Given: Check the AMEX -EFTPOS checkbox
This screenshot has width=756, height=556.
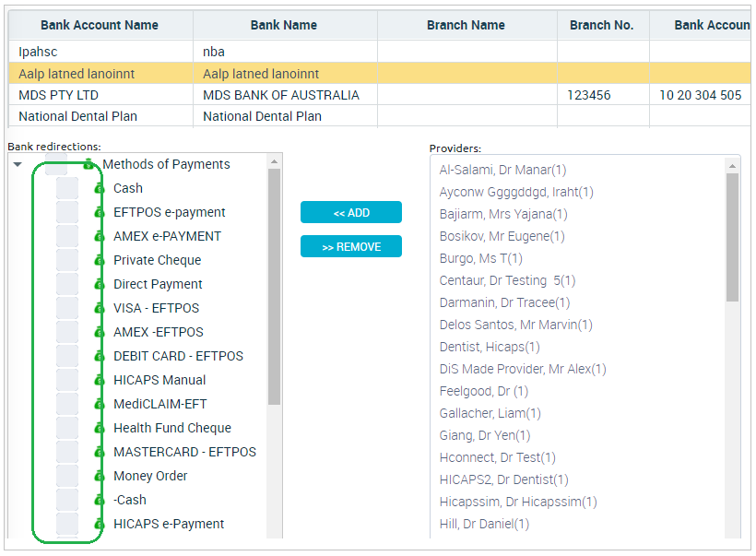Looking at the screenshot, I should click(x=67, y=332).
